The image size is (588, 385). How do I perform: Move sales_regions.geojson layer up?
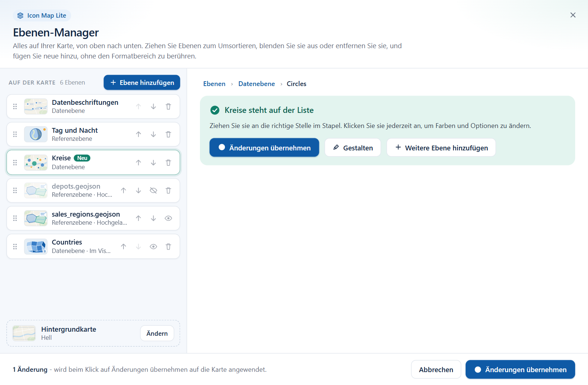pos(139,218)
